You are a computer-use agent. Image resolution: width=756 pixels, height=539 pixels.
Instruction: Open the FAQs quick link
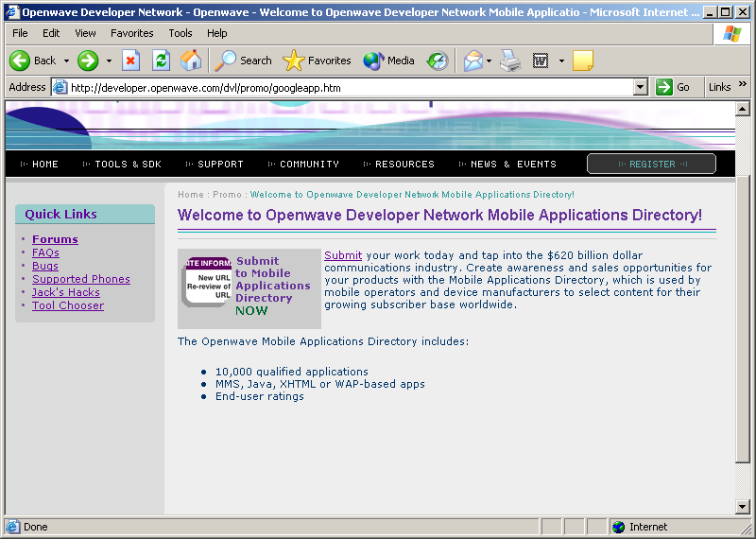point(45,252)
